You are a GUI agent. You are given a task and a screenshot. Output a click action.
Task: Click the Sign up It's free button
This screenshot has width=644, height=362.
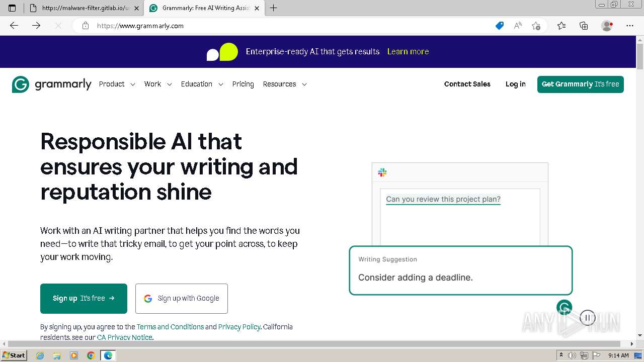point(84,298)
